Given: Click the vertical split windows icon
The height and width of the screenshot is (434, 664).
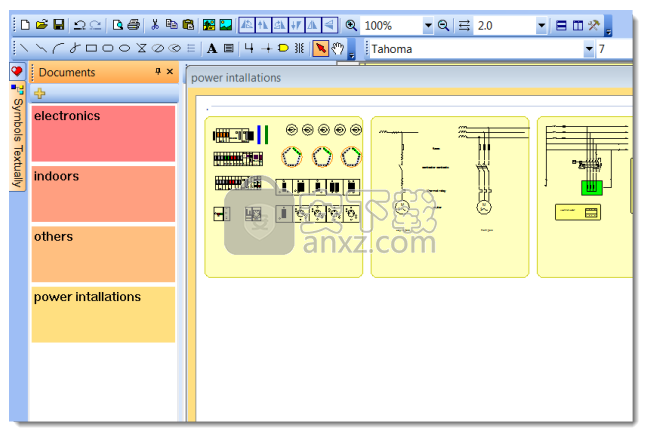Looking at the screenshot, I should pyautogui.click(x=578, y=25).
